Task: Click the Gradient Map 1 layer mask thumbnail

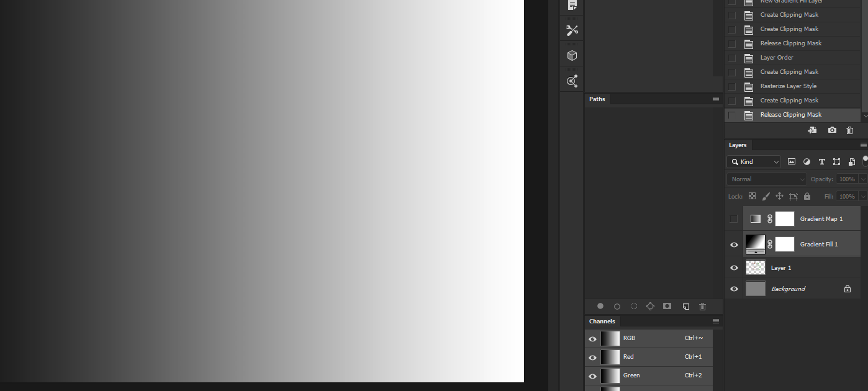Action: pyautogui.click(x=785, y=218)
